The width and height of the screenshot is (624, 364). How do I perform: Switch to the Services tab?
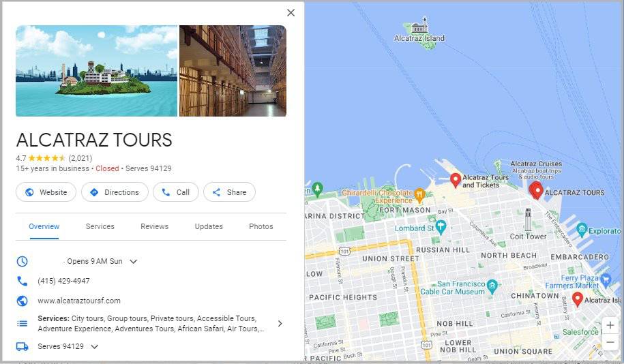point(100,226)
